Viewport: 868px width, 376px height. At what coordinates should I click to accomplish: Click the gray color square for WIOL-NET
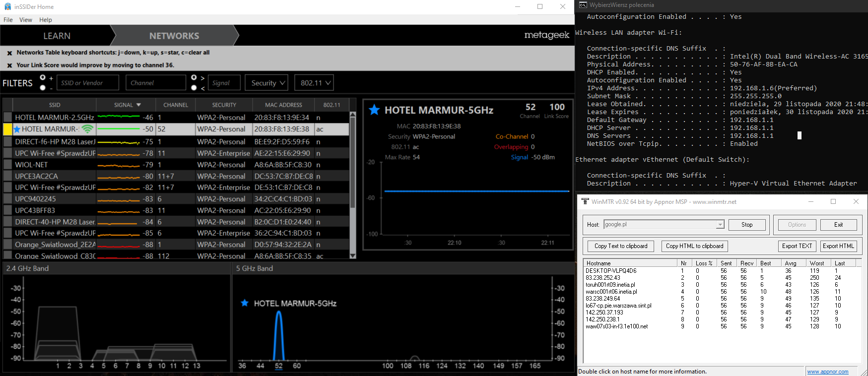tap(7, 165)
